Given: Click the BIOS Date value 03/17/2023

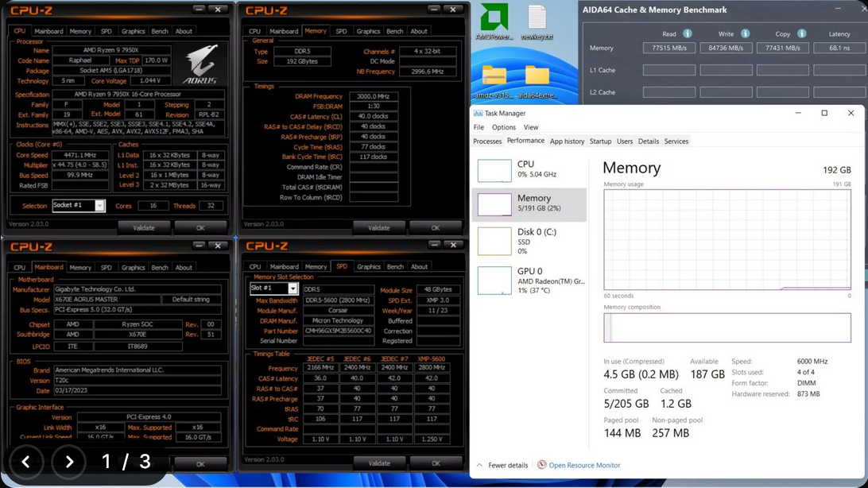Looking at the screenshot, I should pos(138,390).
